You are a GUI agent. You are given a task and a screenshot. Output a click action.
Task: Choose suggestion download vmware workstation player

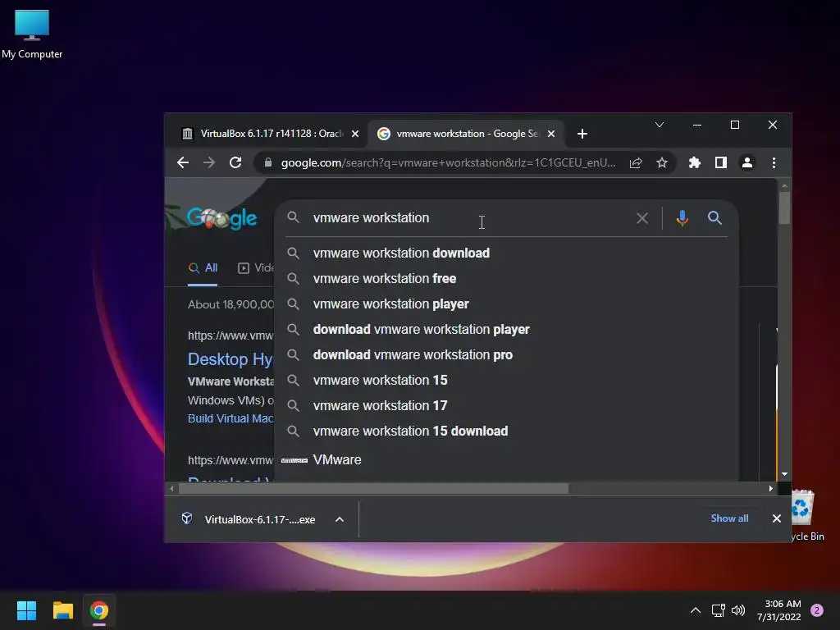507,330
